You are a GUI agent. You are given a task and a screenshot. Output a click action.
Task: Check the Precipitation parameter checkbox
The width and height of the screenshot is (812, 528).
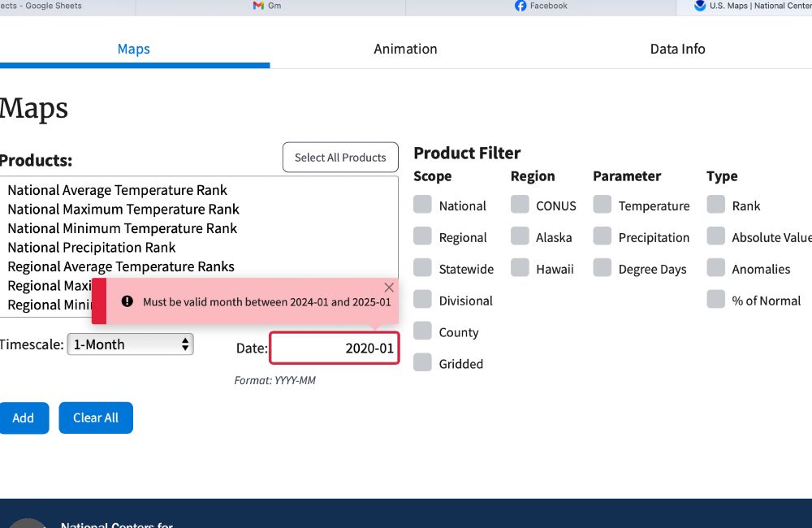tap(603, 236)
